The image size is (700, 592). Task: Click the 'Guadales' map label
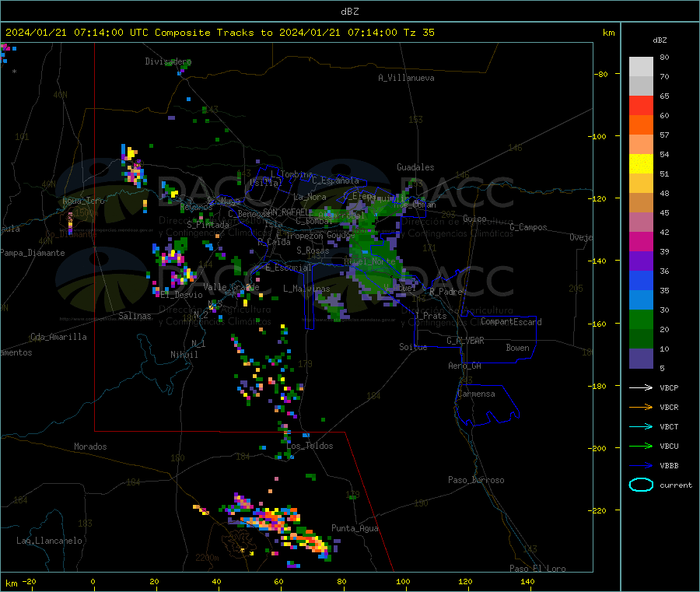(x=415, y=167)
